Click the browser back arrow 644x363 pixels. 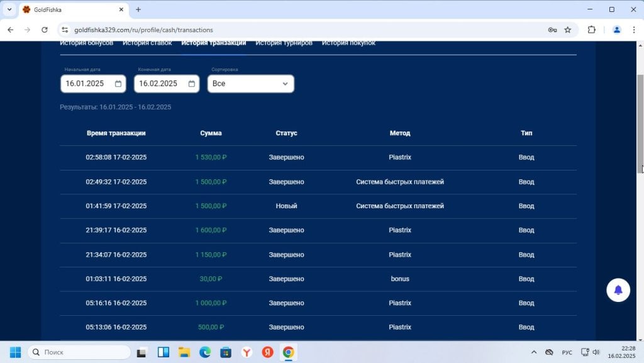click(x=11, y=30)
